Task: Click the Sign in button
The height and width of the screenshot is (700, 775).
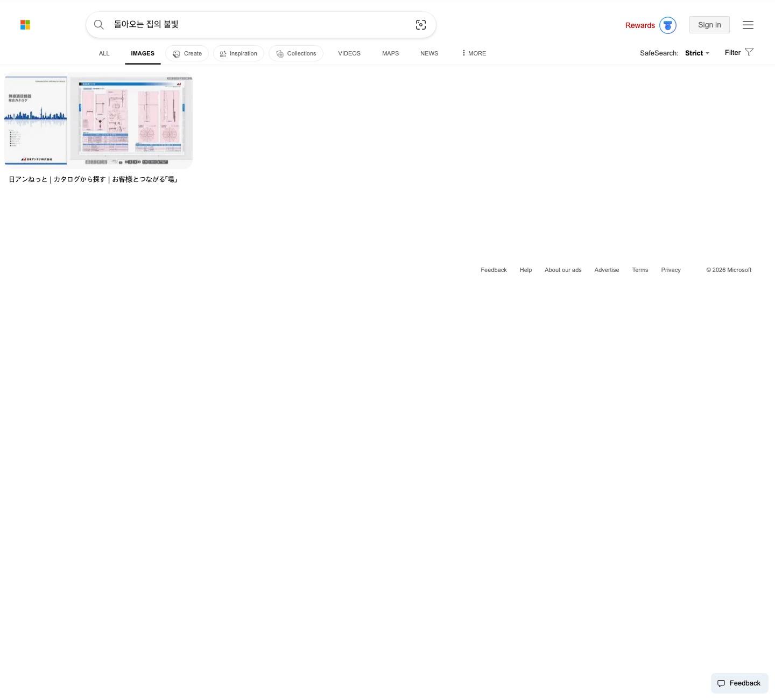Action: [x=709, y=25]
